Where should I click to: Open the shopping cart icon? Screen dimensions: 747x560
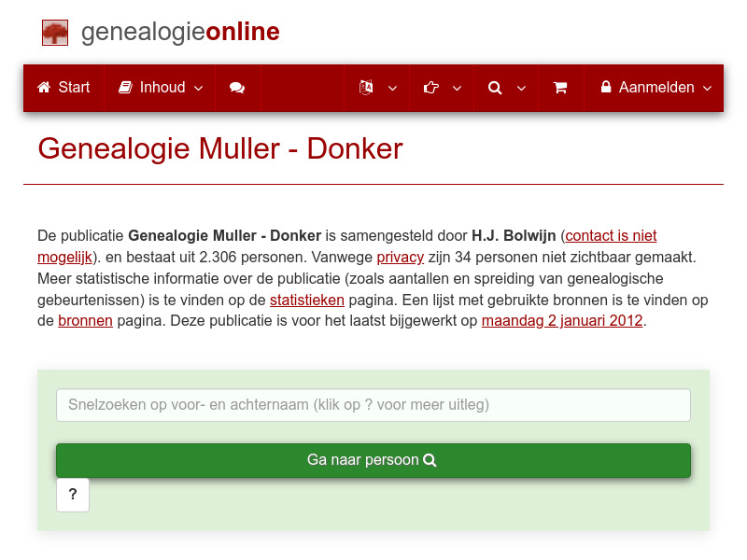(560, 87)
